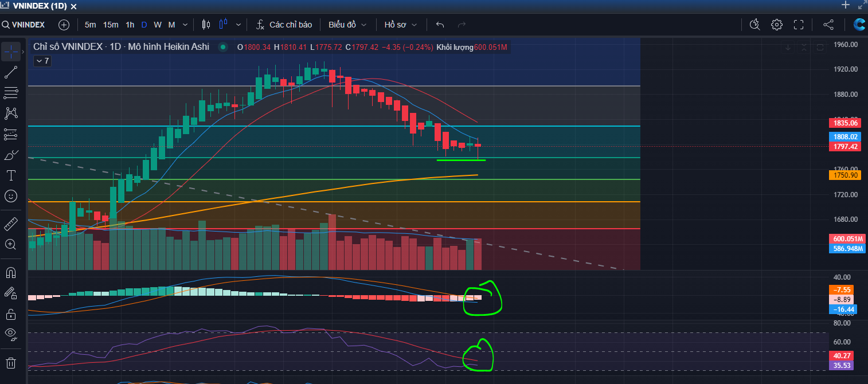The height and width of the screenshot is (384, 868).
Task: Open Các chỉ báo indicators
Action: (291, 25)
